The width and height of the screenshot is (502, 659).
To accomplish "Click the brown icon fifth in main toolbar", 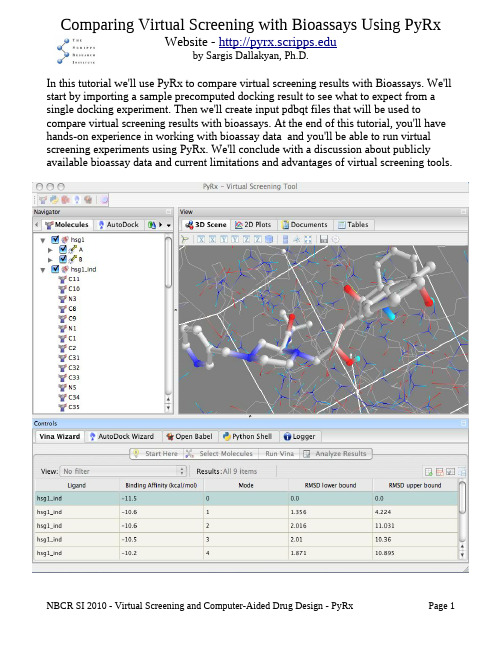I will [88, 200].
